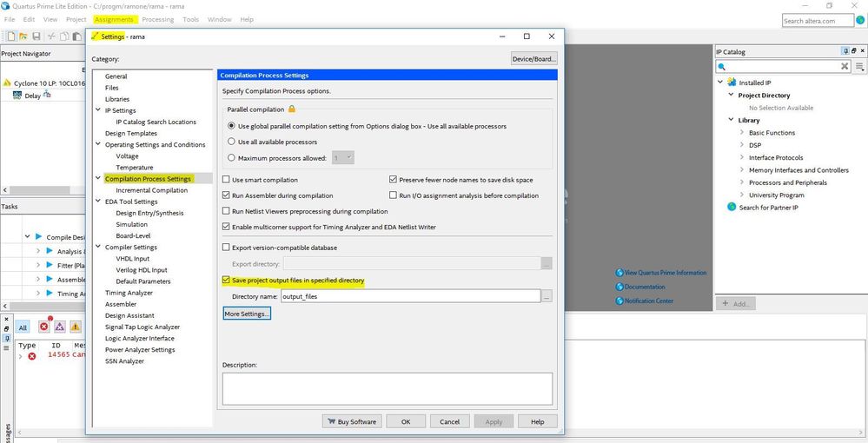The height and width of the screenshot is (443, 868).
Task: Close the Messages panel with small x
Action: (x=6, y=320)
